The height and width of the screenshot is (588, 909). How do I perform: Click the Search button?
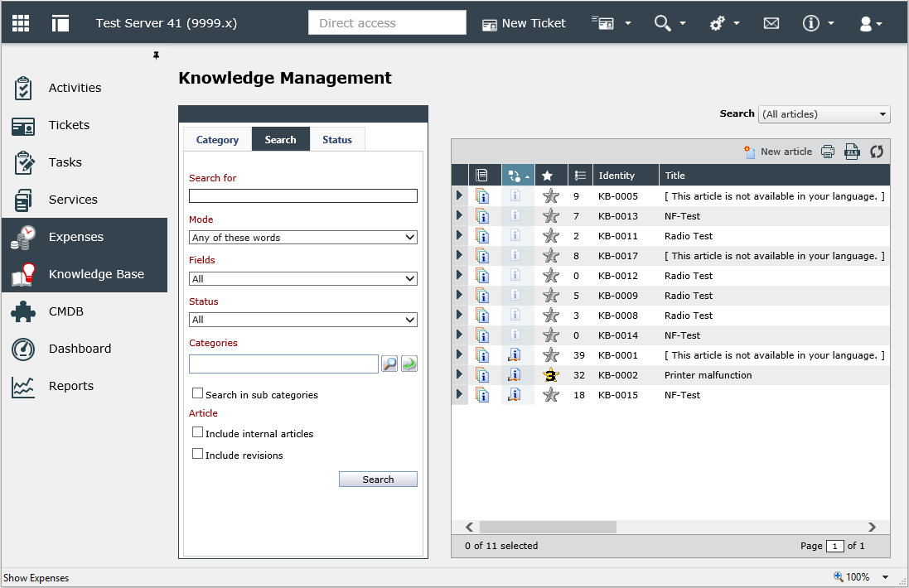378,479
